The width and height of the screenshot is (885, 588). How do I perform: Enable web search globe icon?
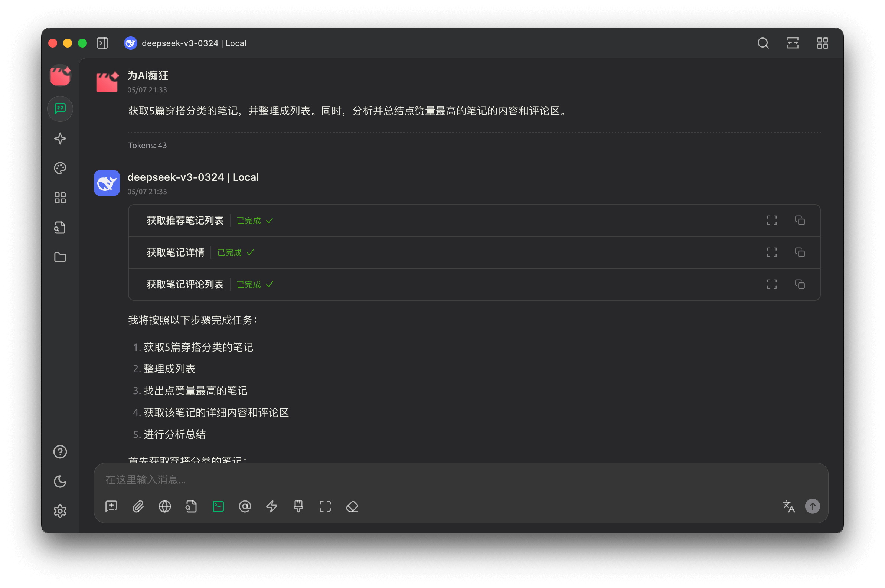[x=164, y=507]
